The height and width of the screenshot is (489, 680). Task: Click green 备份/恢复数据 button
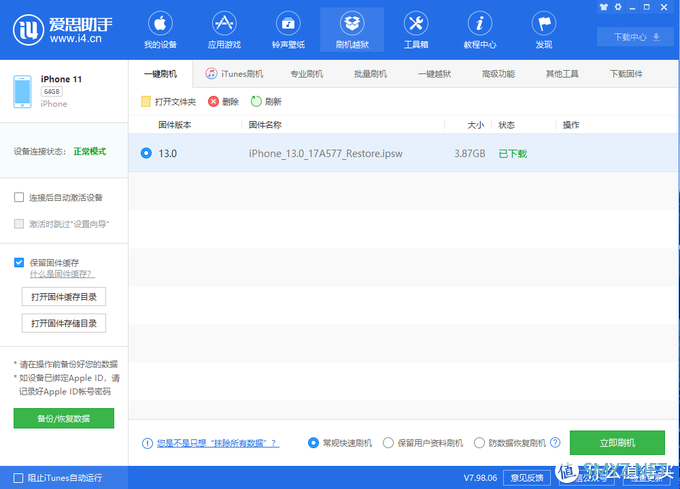tap(64, 418)
